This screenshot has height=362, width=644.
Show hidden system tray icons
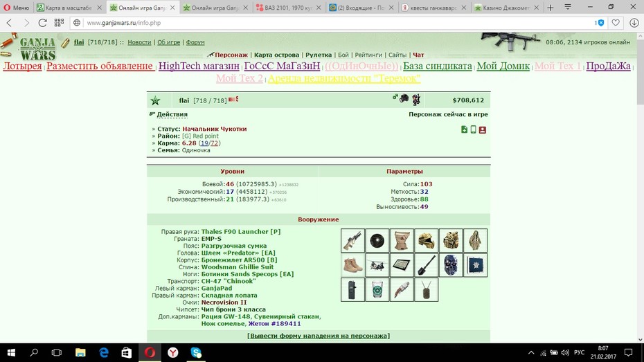coord(531,352)
